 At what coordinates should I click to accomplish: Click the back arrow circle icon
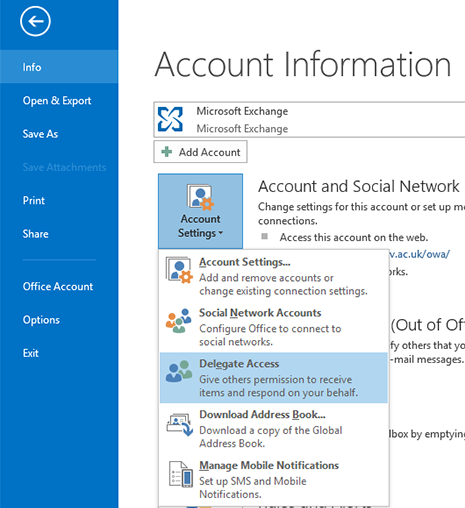coord(35,21)
